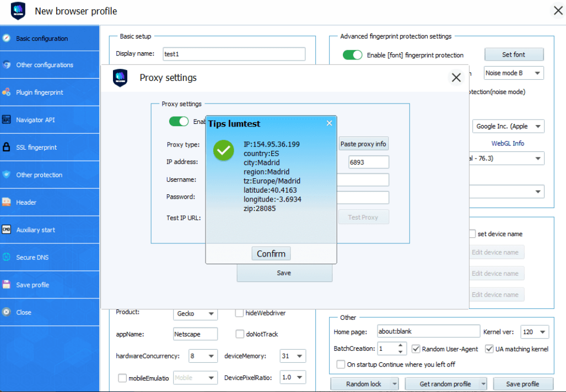This screenshot has height=392, width=566.
Task: Uncheck Random User-Agent checkbox
Action: (416, 349)
